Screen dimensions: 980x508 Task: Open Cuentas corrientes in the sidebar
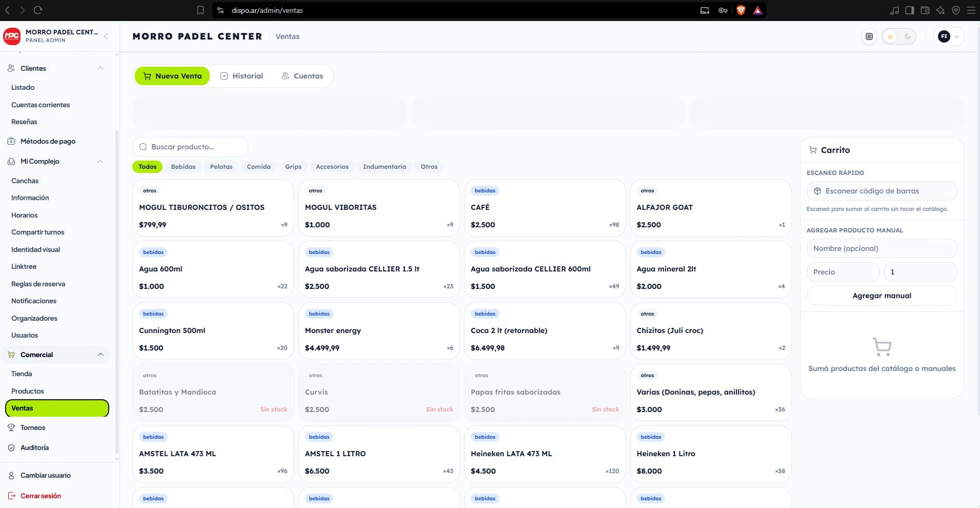click(x=41, y=105)
